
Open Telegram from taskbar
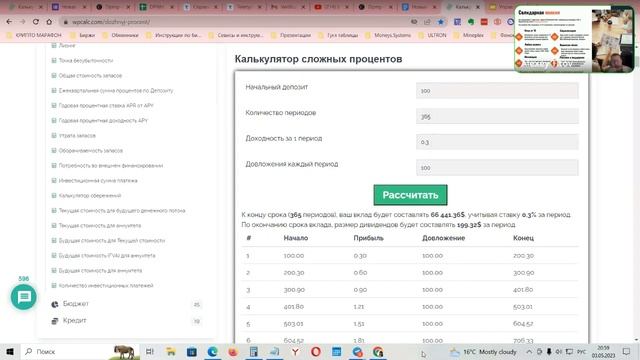click(358, 351)
